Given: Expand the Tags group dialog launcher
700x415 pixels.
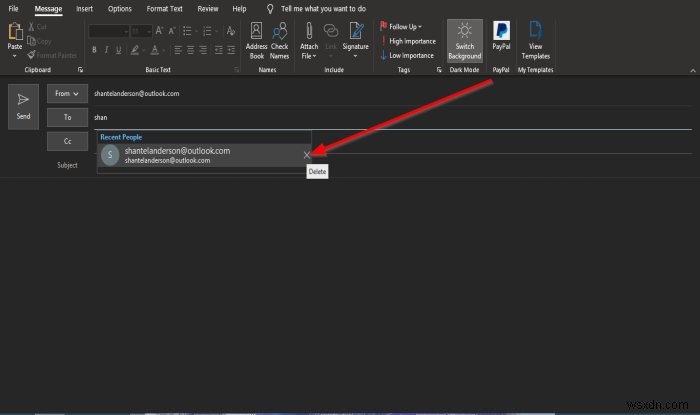Looking at the screenshot, I should tap(438, 71).
